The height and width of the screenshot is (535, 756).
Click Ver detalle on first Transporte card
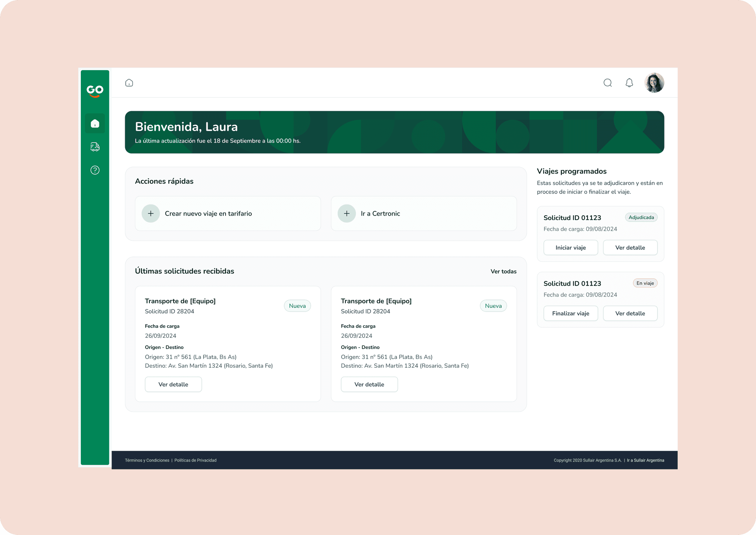click(x=173, y=384)
